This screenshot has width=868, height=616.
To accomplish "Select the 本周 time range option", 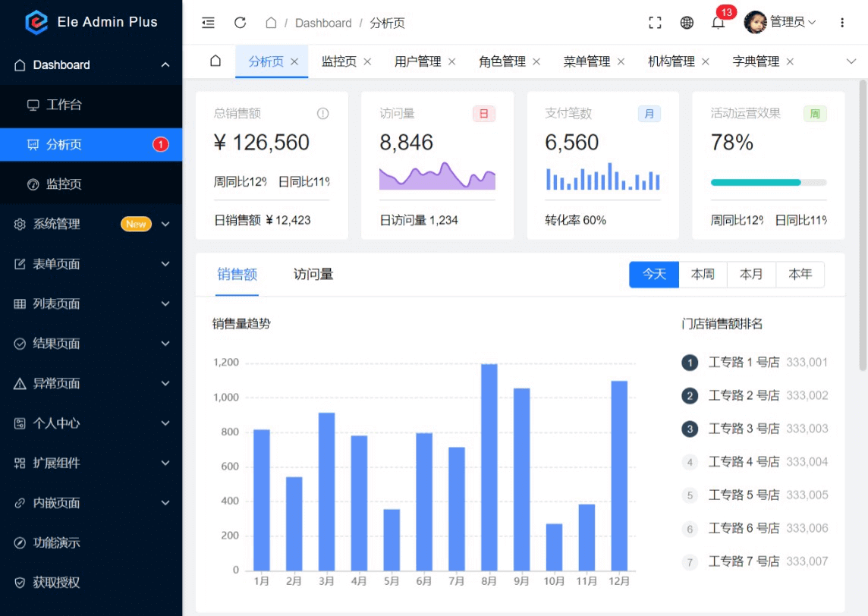I will (x=703, y=275).
